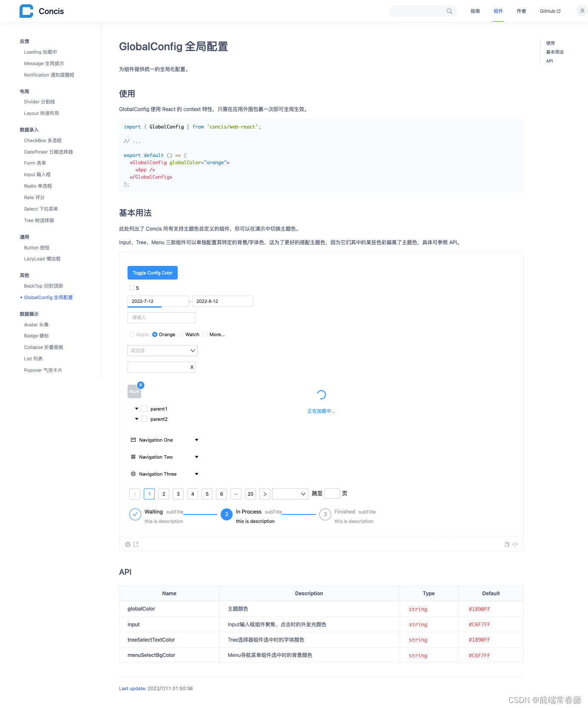Open sidebar item DatePicker 日期选择器
588x708 pixels.
[48, 152]
